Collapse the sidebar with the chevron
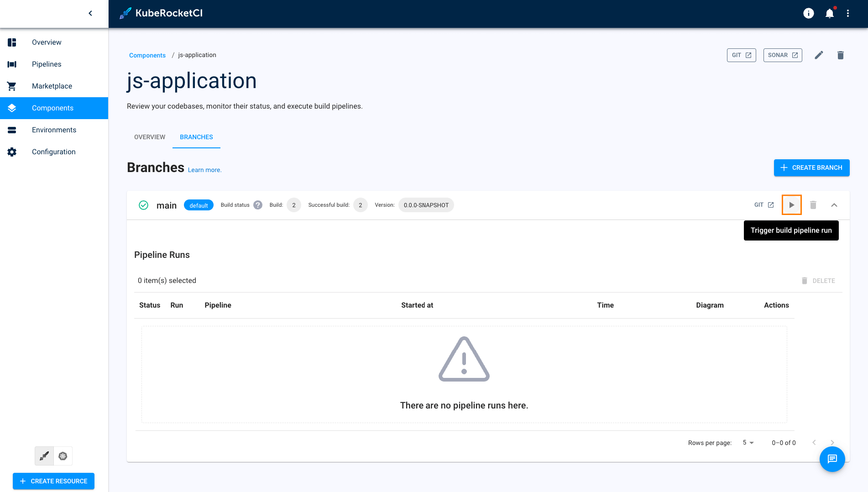 click(x=90, y=13)
